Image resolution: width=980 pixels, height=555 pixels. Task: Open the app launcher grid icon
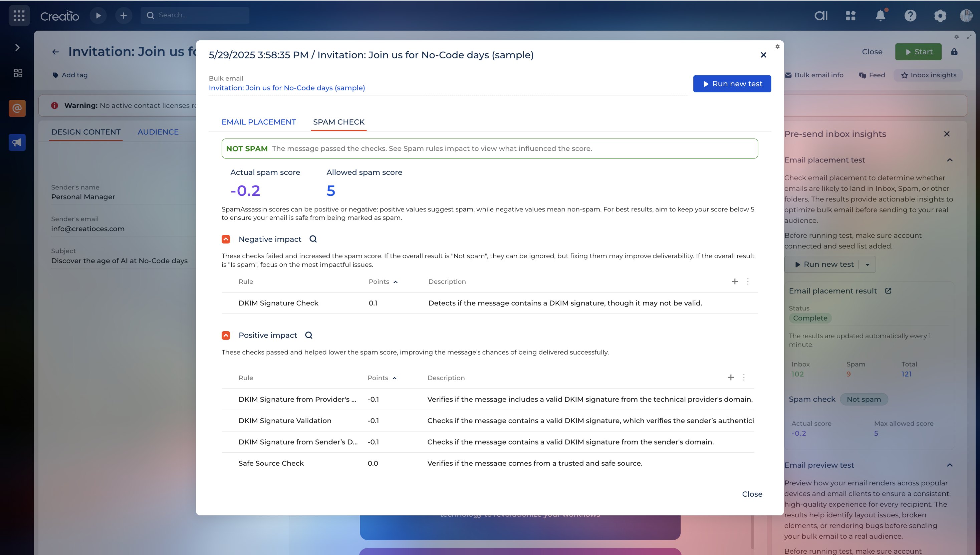pos(19,16)
